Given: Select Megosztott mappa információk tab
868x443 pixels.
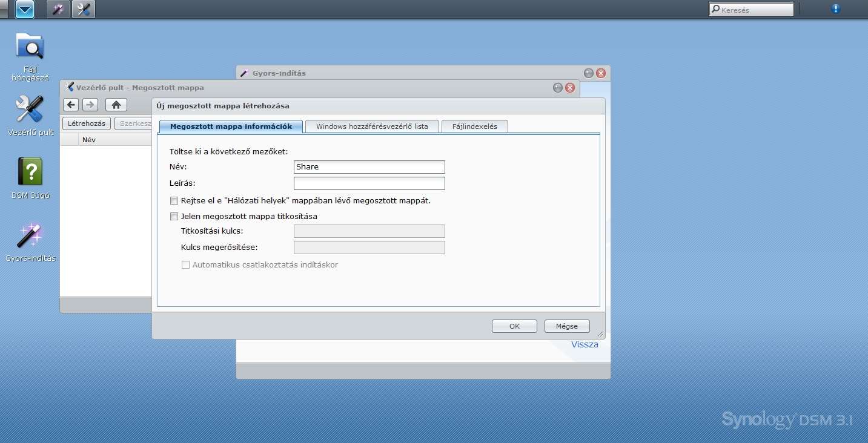Looking at the screenshot, I should [231, 126].
